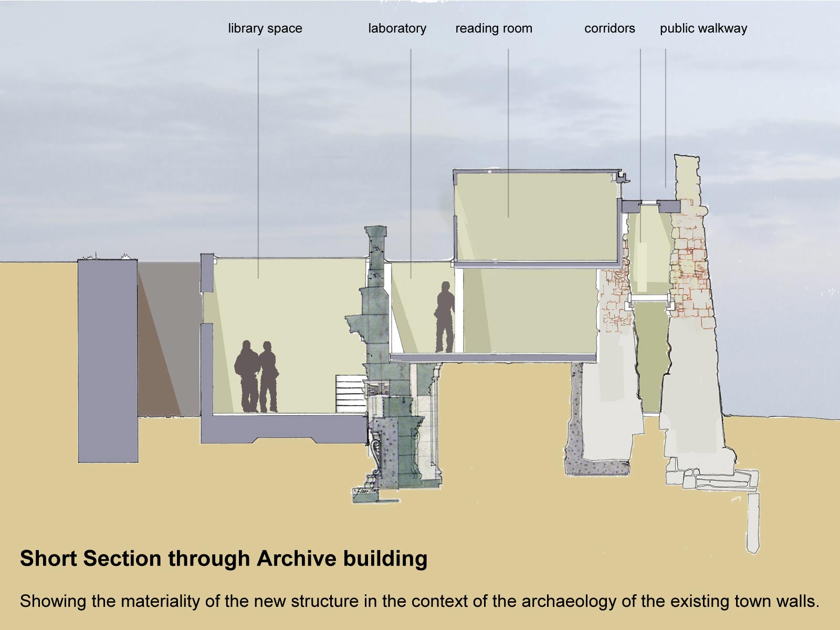
Task: Click the white staircase in library space
Action: 350,394
